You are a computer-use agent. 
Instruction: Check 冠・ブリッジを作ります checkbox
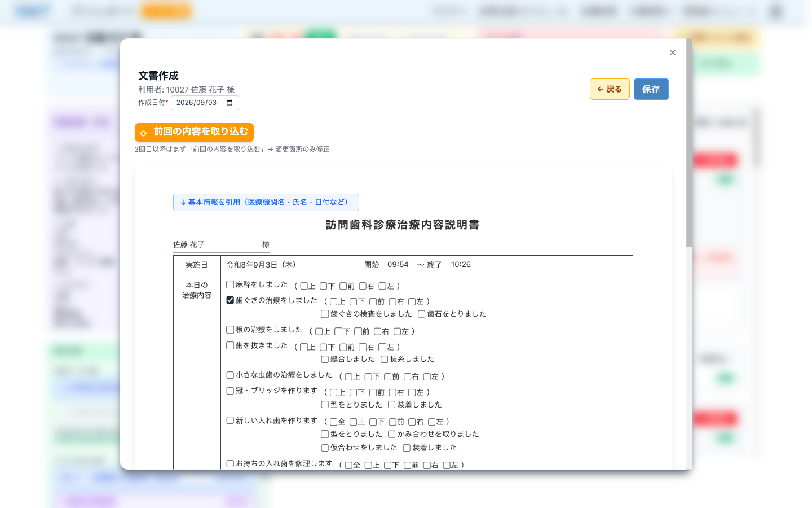(x=230, y=391)
